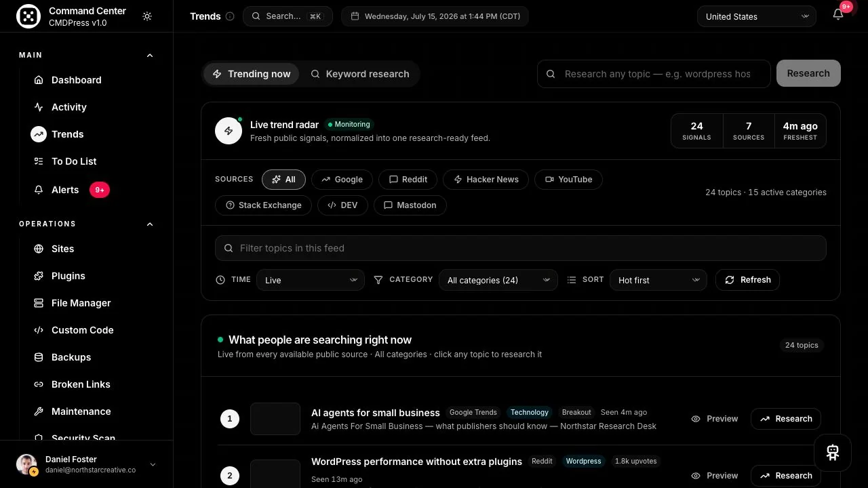Select the All sources filter chip
Viewport: 868px width, 488px height.
pos(283,180)
